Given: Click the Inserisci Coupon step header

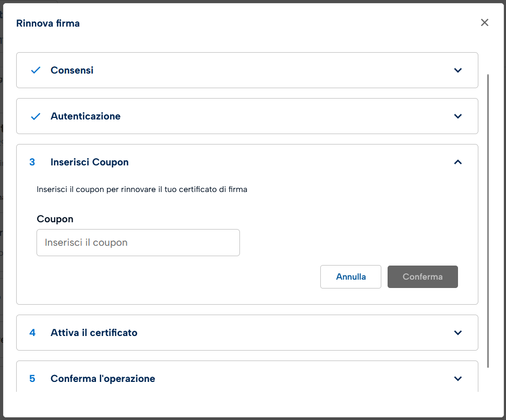Looking at the screenshot, I should point(90,162).
